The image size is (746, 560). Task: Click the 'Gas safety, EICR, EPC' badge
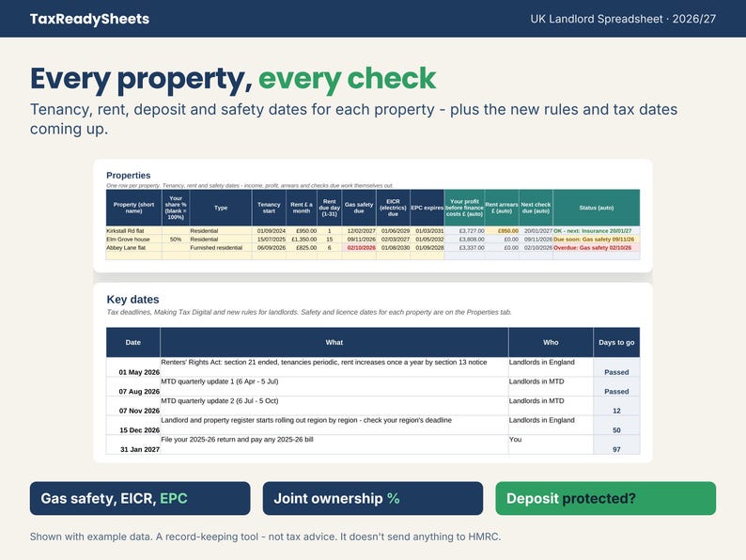(140, 498)
